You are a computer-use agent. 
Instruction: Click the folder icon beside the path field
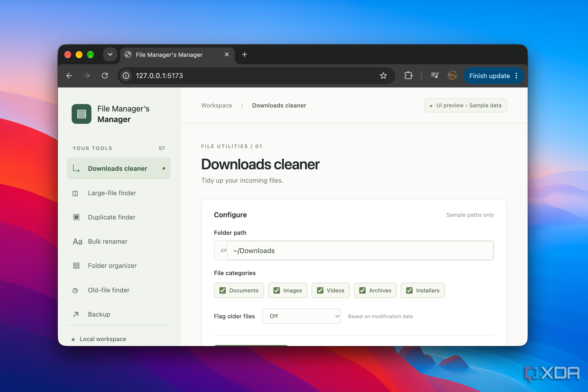223,251
